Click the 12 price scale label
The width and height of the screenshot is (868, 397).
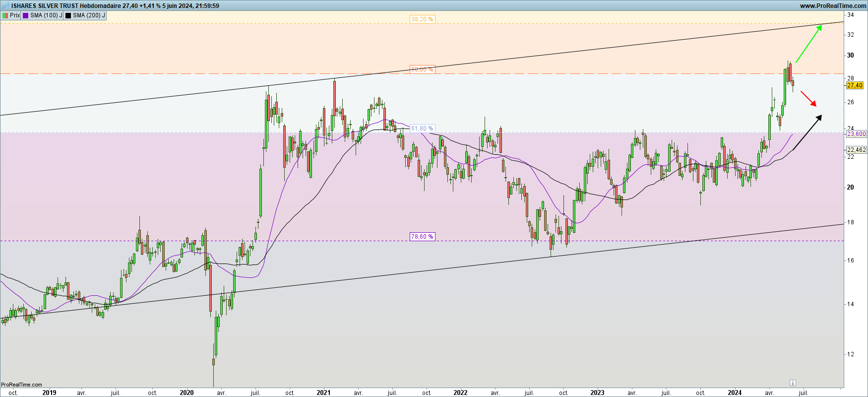850,354
